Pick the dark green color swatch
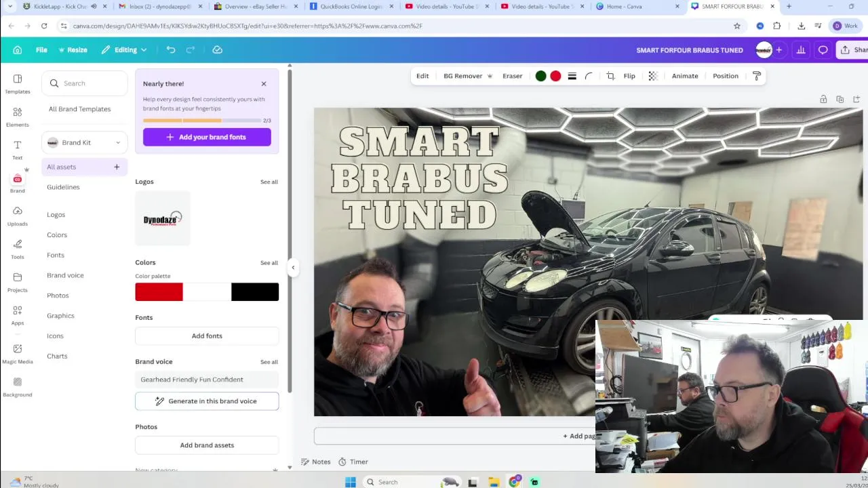868x488 pixels. point(540,76)
